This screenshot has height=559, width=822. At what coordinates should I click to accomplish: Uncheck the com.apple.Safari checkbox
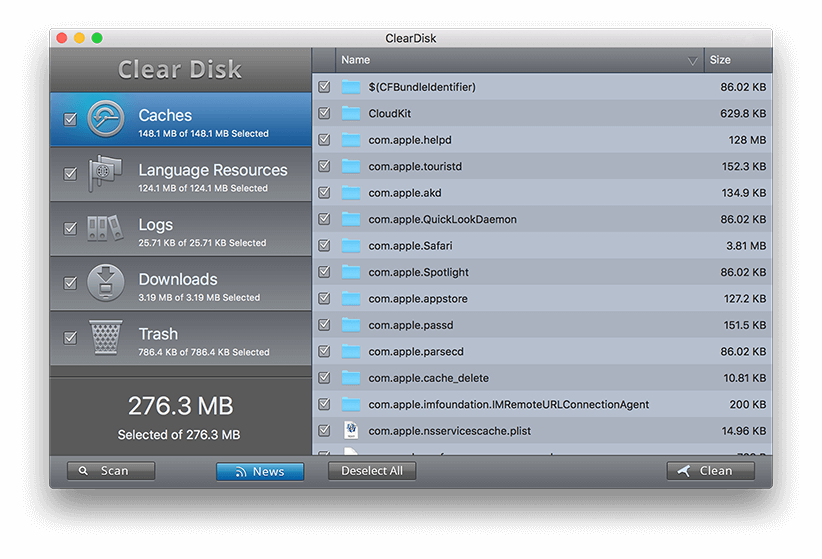point(325,245)
